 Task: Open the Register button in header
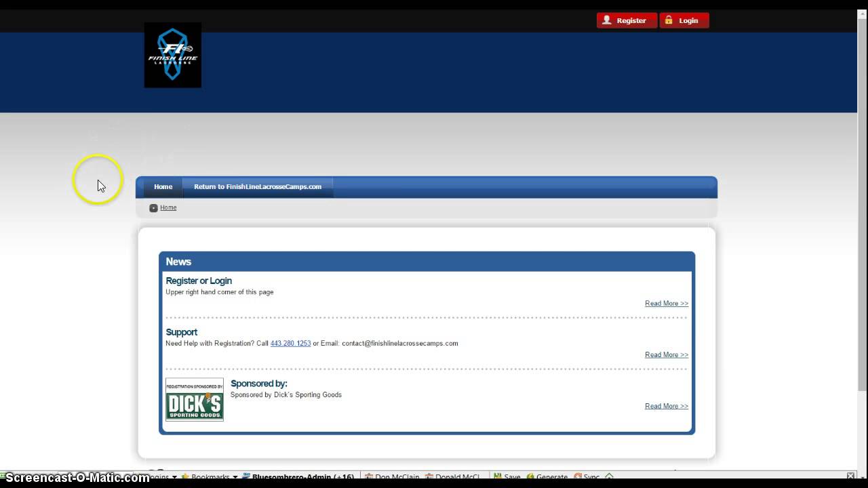point(627,20)
